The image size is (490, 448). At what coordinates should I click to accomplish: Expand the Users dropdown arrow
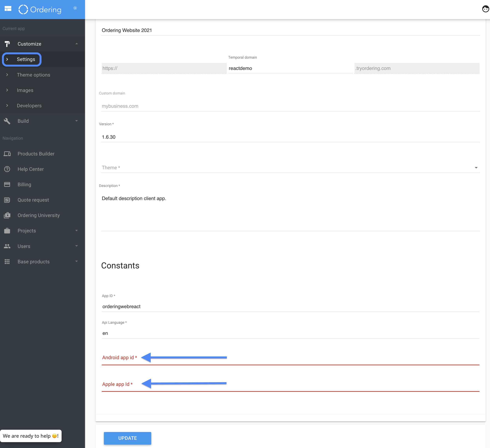pos(77,246)
